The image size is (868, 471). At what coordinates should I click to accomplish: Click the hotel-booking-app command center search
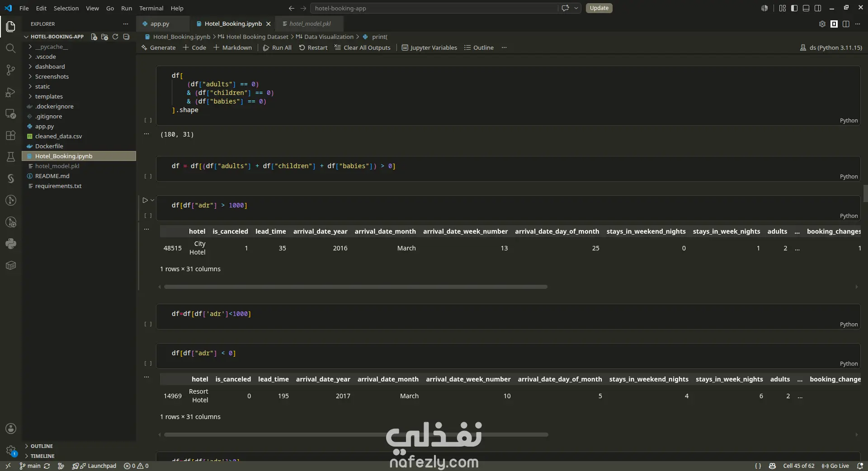[x=434, y=8]
